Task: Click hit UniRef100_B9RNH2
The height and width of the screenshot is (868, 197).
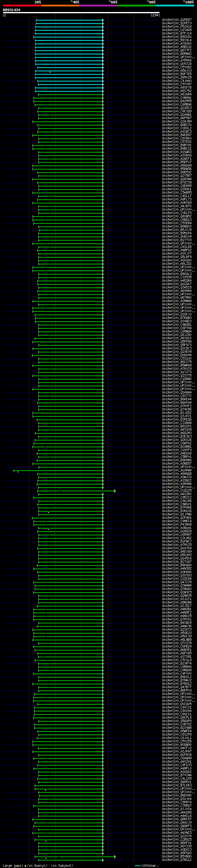Action: coord(177,54)
